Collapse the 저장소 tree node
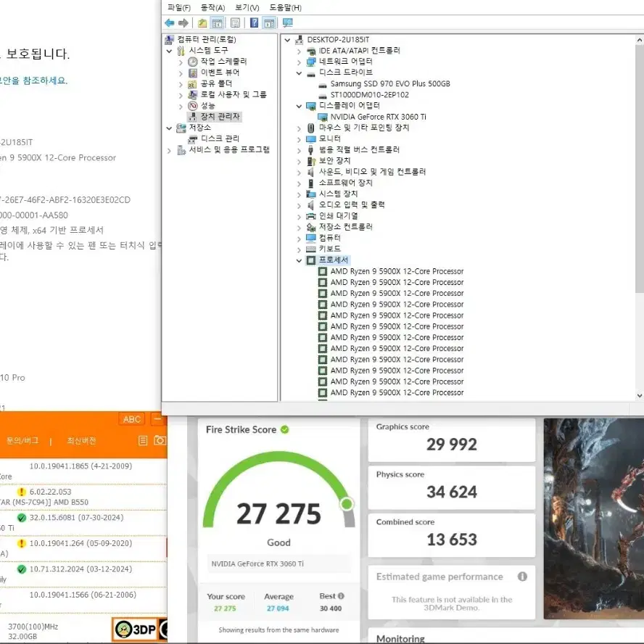 click(x=169, y=128)
